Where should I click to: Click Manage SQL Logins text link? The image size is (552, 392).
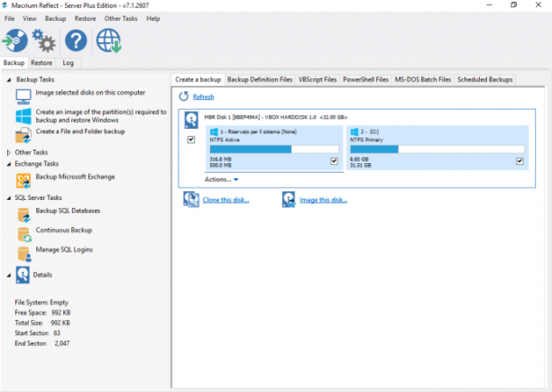(x=64, y=250)
